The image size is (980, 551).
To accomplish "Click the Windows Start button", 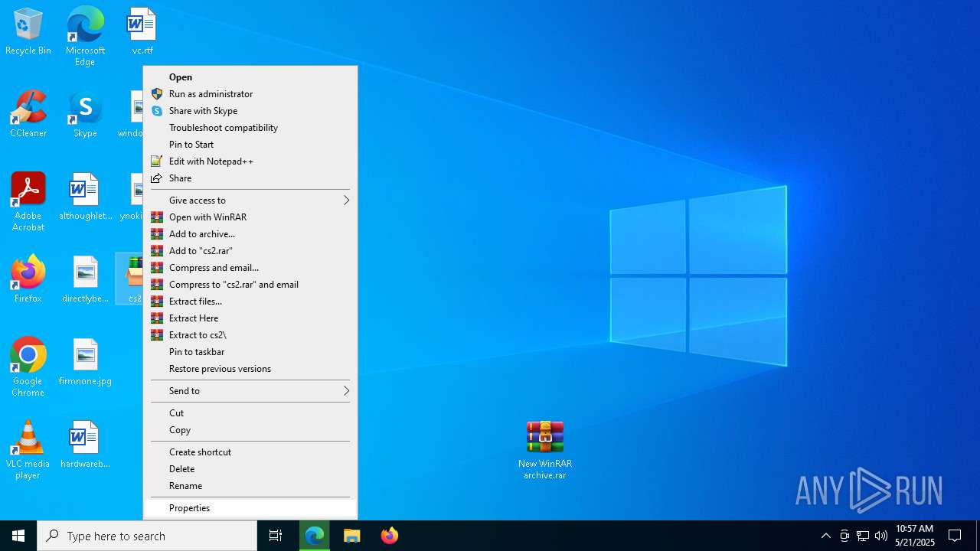I will (18, 536).
